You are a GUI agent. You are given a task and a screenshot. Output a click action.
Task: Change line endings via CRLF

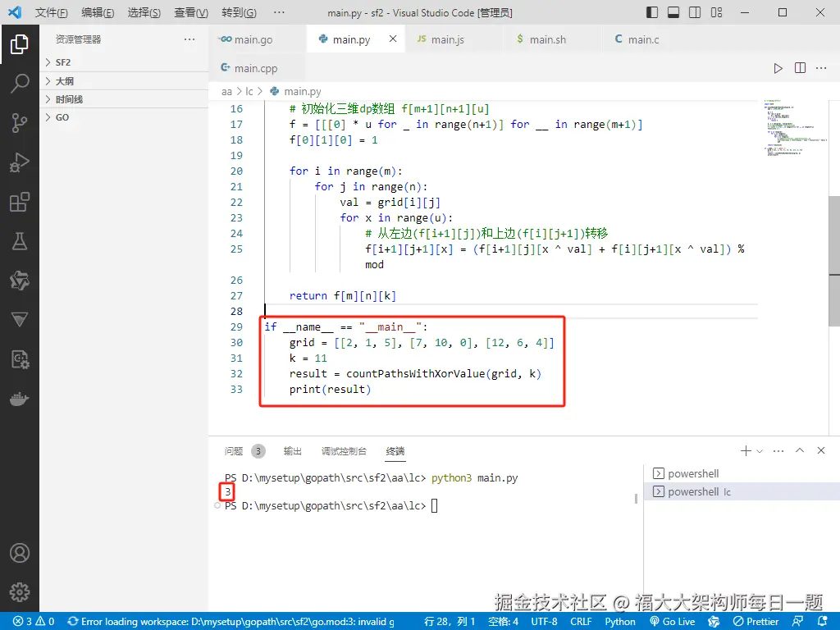pos(581,622)
